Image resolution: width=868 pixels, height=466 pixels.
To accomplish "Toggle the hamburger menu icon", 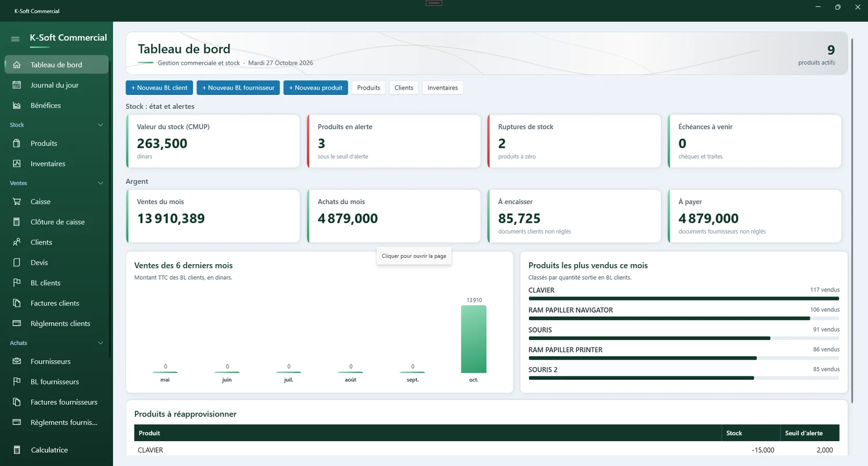I will (16, 39).
